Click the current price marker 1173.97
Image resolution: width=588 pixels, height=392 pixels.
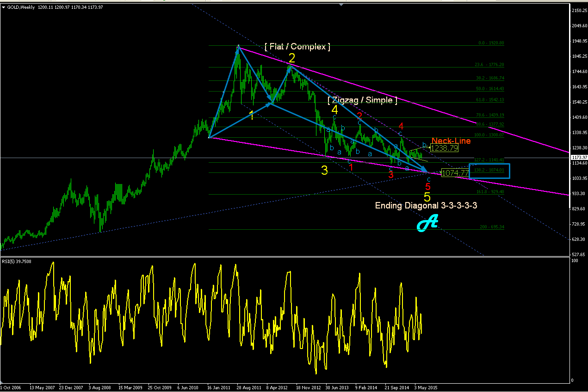click(x=578, y=158)
